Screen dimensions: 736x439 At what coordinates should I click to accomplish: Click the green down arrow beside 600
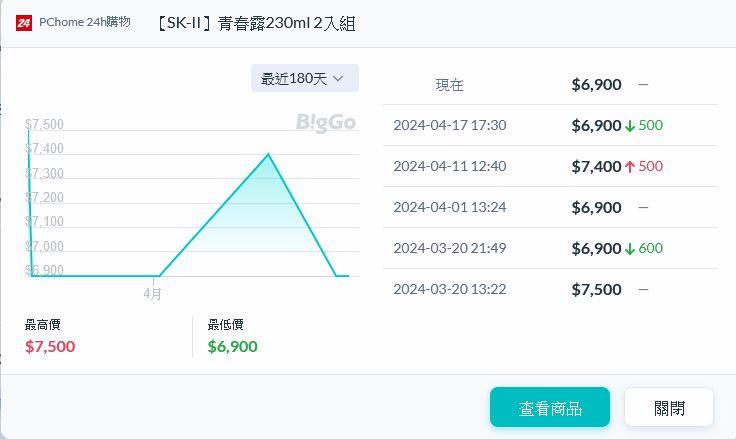[630, 249]
